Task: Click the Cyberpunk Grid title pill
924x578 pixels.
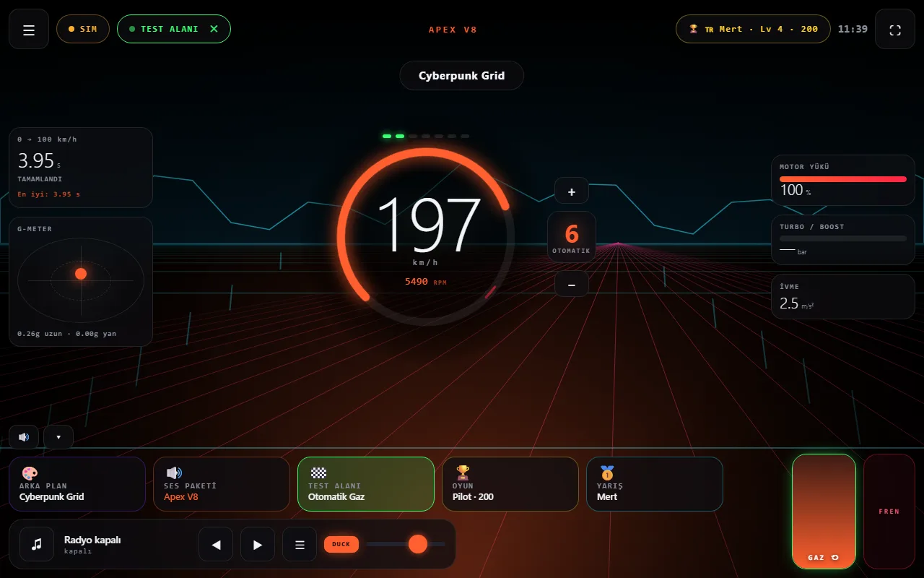Action: 462,75
